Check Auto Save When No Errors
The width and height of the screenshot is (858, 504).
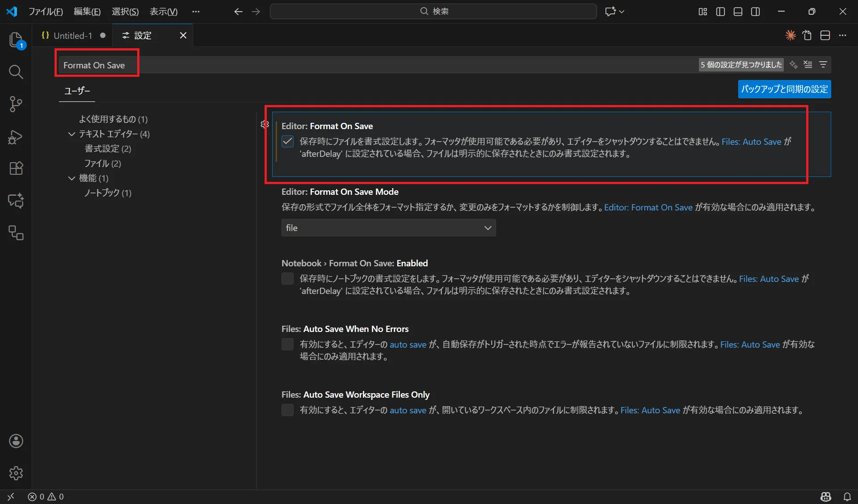287,344
